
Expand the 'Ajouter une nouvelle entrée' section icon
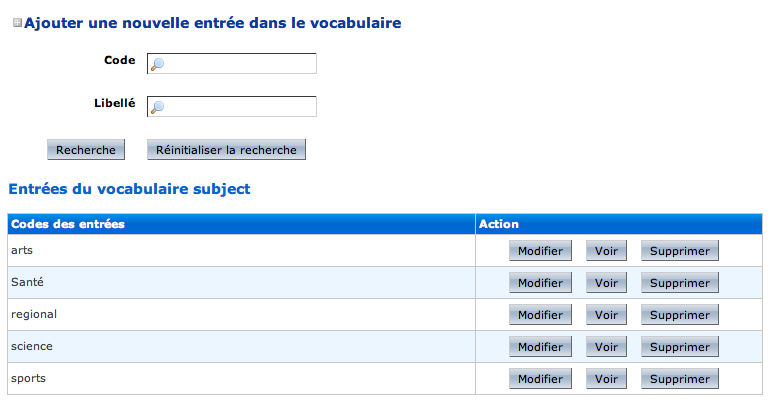(17, 22)
